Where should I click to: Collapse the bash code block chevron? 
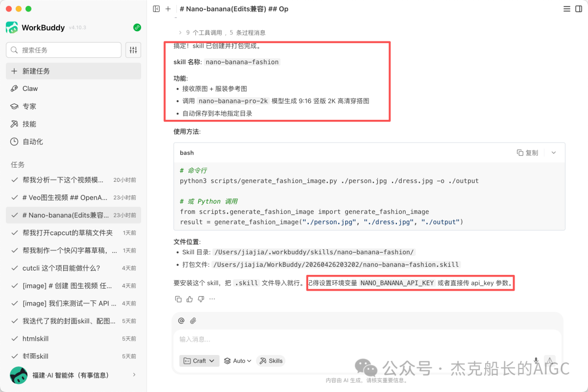[554, 152]
